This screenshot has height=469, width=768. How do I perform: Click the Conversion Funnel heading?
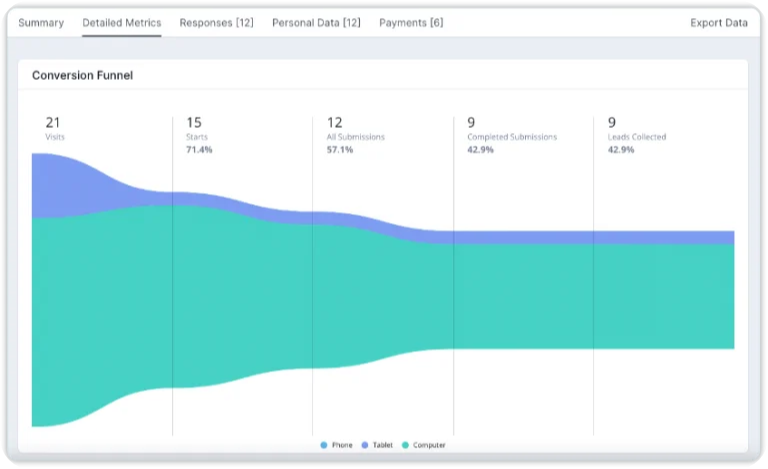[x=82, y=75]
